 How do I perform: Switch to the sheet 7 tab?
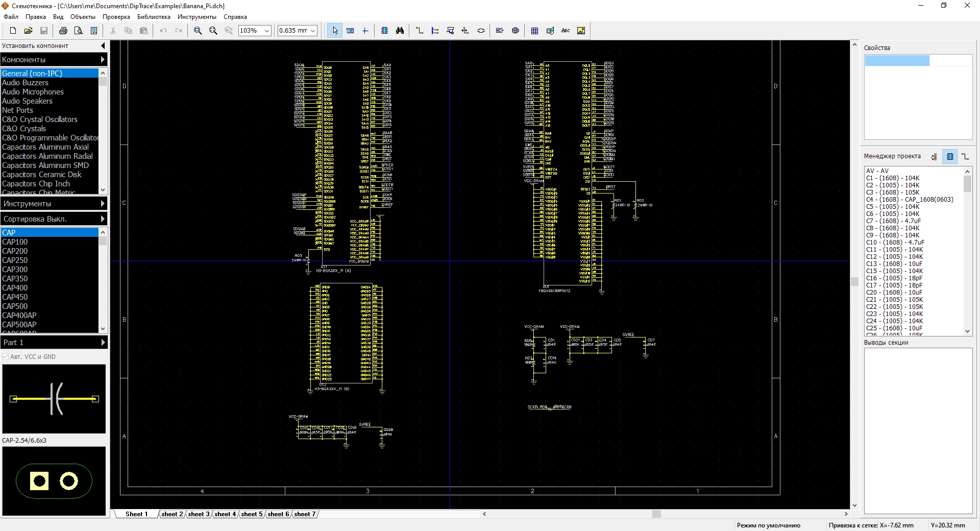[305, 514]
